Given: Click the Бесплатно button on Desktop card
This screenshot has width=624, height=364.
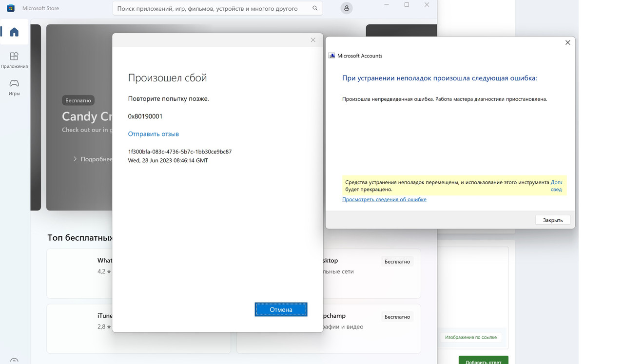Looking at the screenshot, I should coord(397,262).
